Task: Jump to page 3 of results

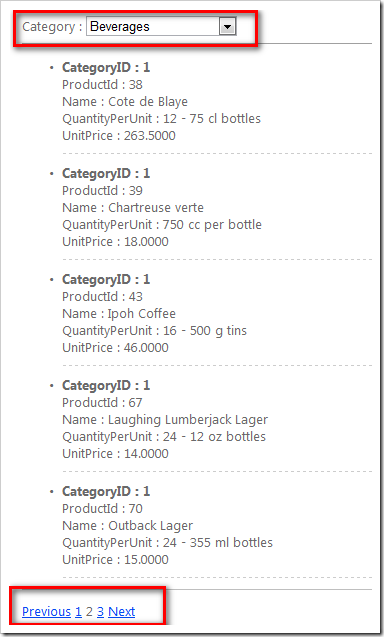Action: coord(100,611)
